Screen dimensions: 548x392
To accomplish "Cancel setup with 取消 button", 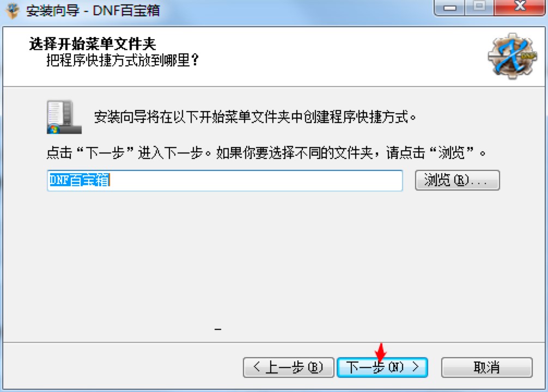I will pos(487,367).
